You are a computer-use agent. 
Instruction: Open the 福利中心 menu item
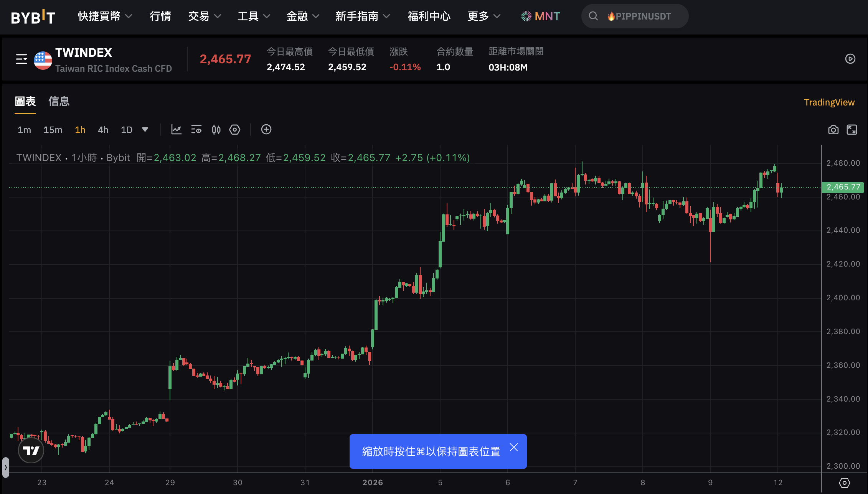pos(429,16)
